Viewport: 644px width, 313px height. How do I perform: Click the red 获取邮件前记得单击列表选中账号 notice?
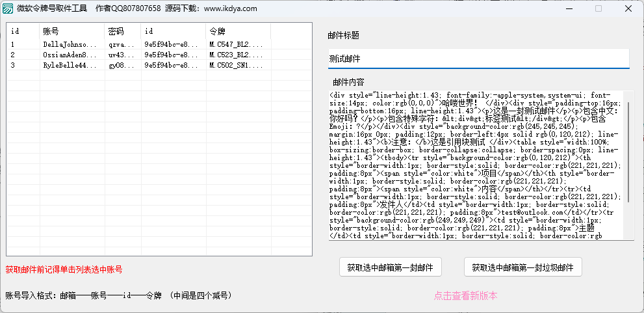pos(64,270)
